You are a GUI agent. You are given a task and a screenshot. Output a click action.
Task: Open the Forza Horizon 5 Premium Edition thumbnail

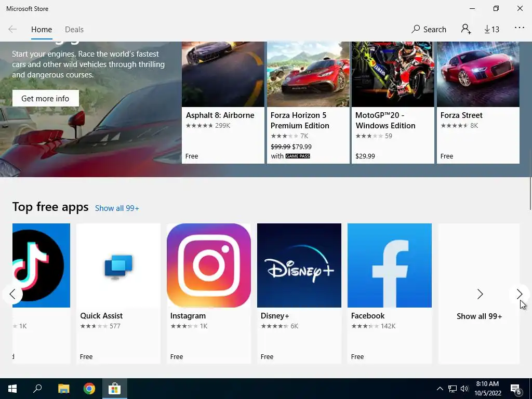pos(308,74)
